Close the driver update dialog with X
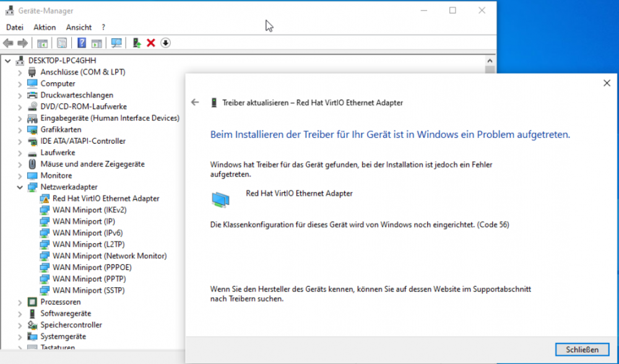Image resolution: width=619 pixels, height=364 pixels. 607,84
